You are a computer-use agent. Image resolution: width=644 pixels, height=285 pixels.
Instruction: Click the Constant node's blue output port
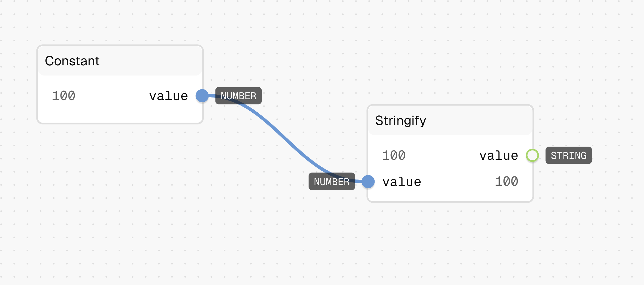tap(202, 96)
